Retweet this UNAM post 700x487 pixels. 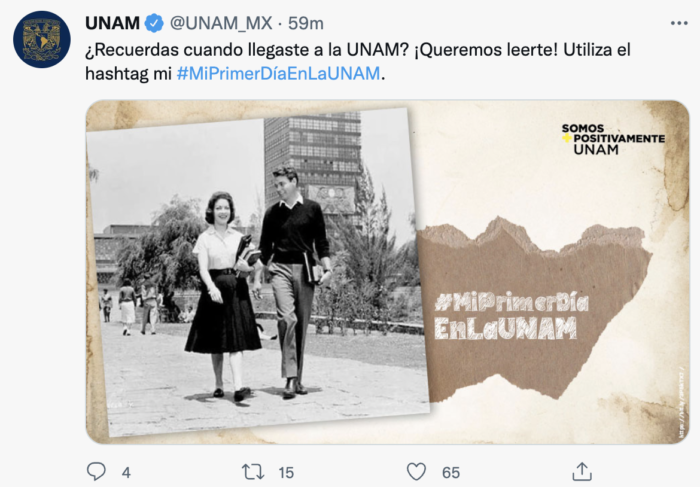click(x=253, y=472)
